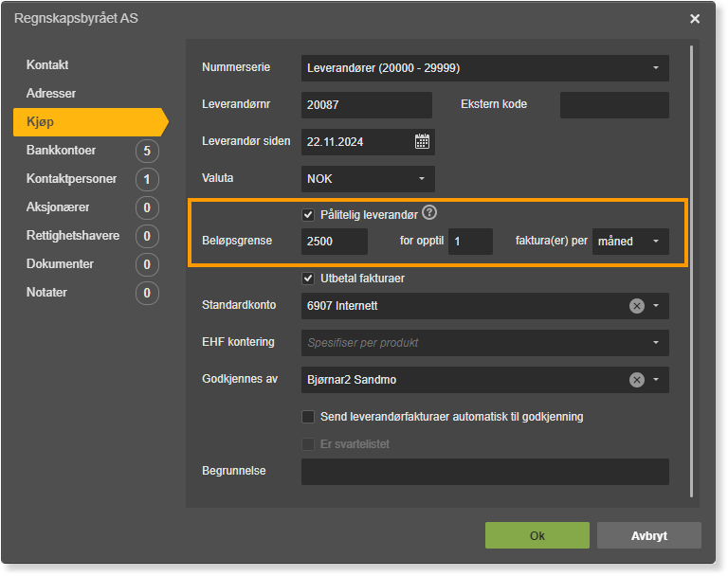Clear the Godkjennes av value Bjørnar2 Sandmo
728x576 pixels.
[x=637, y=380]
